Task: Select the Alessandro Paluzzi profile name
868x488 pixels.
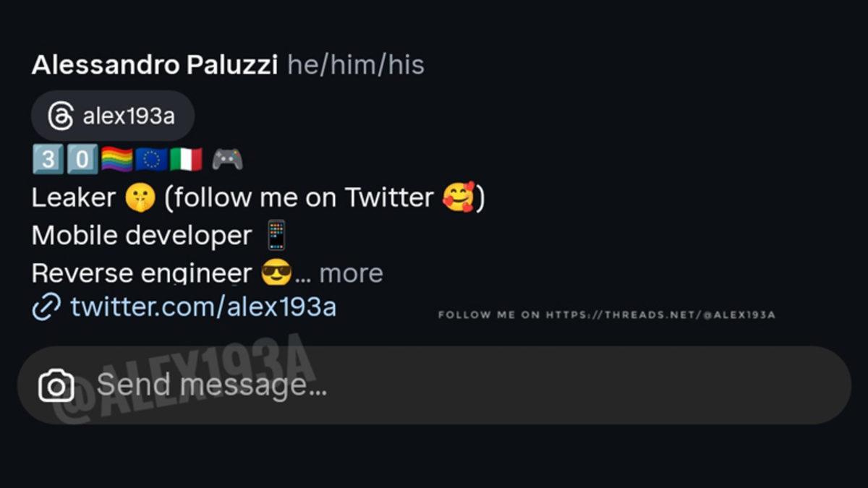Action: 155,65
